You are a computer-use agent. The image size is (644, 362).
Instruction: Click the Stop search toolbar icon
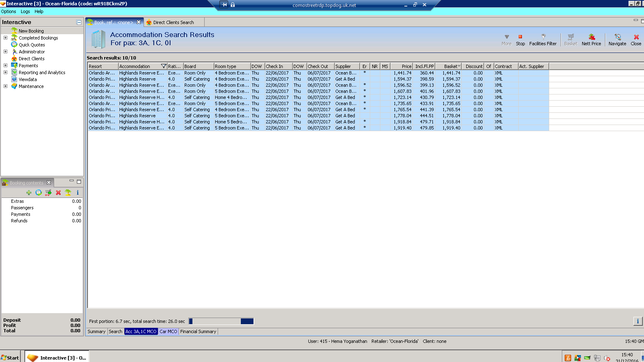(x=520, y=37)
